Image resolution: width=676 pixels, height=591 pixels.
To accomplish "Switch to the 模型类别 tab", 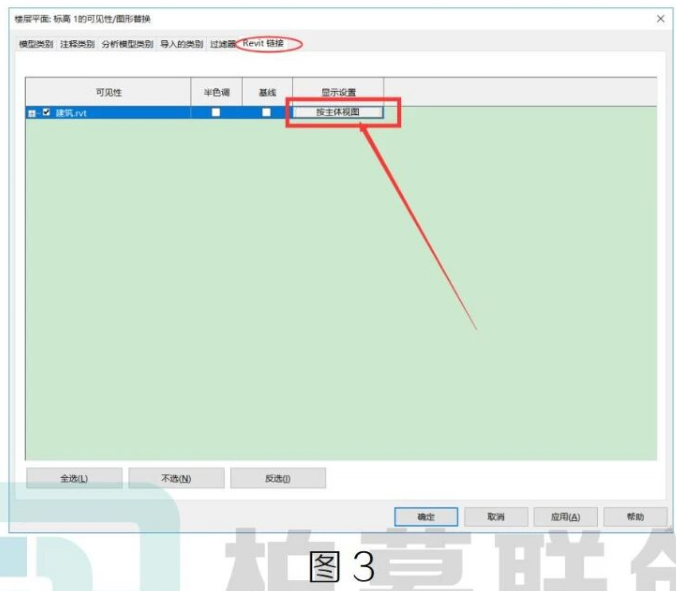I will [36, 44].
